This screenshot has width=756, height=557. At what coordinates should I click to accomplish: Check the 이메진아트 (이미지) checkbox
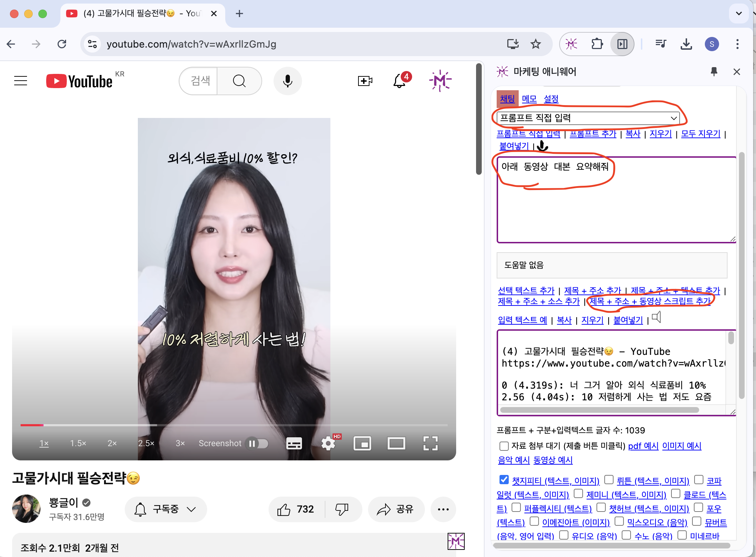tap(534, 521)
